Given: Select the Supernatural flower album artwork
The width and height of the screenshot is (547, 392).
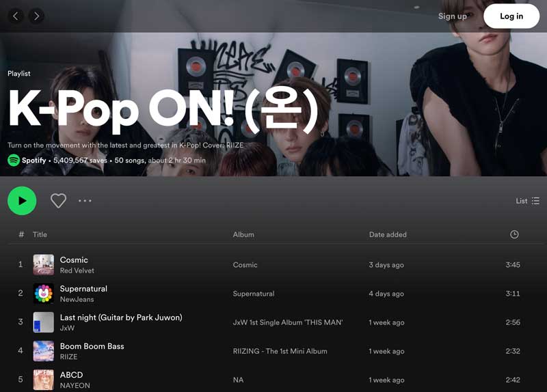Looking at the screenshot, I should point(44,294).
